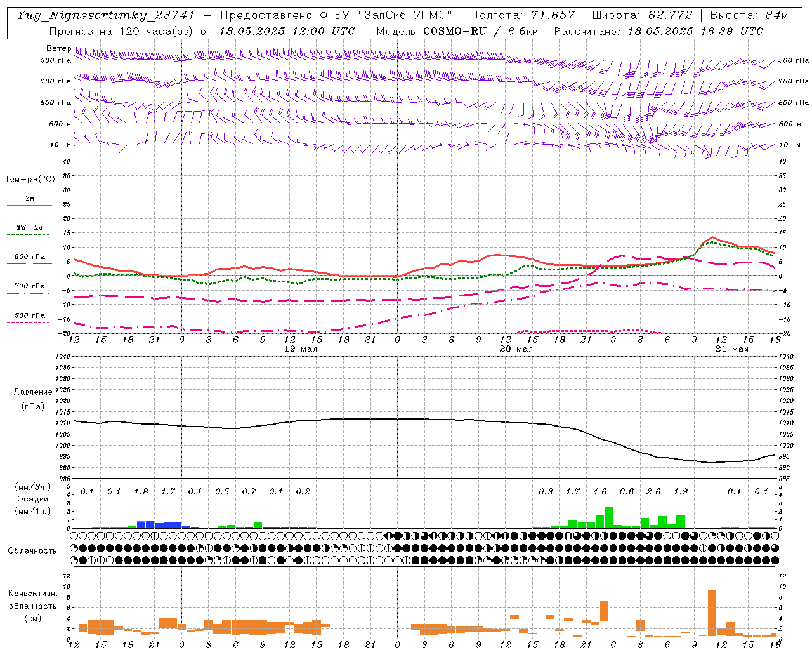Click the tallest orange convective cloud bar
The width and height of the screenshot is (812, 650).
712,613
